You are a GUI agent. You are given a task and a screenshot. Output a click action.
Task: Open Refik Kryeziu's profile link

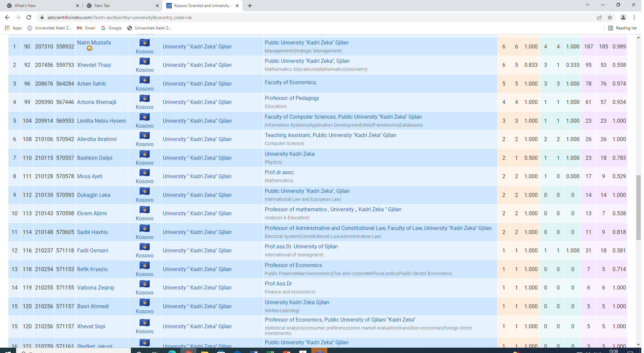coord(92,269)
